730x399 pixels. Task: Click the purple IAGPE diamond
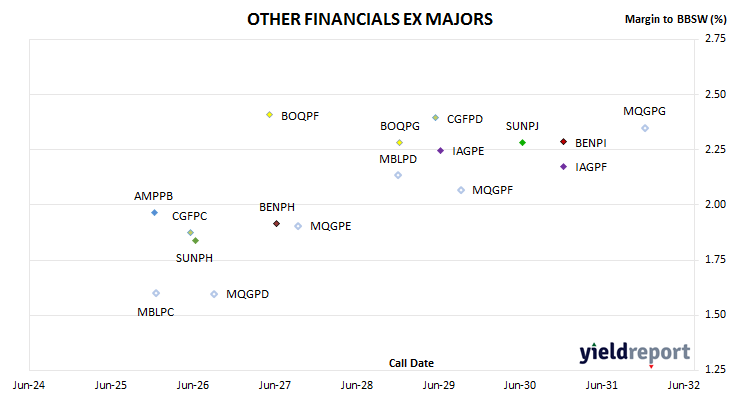[440, 150]
